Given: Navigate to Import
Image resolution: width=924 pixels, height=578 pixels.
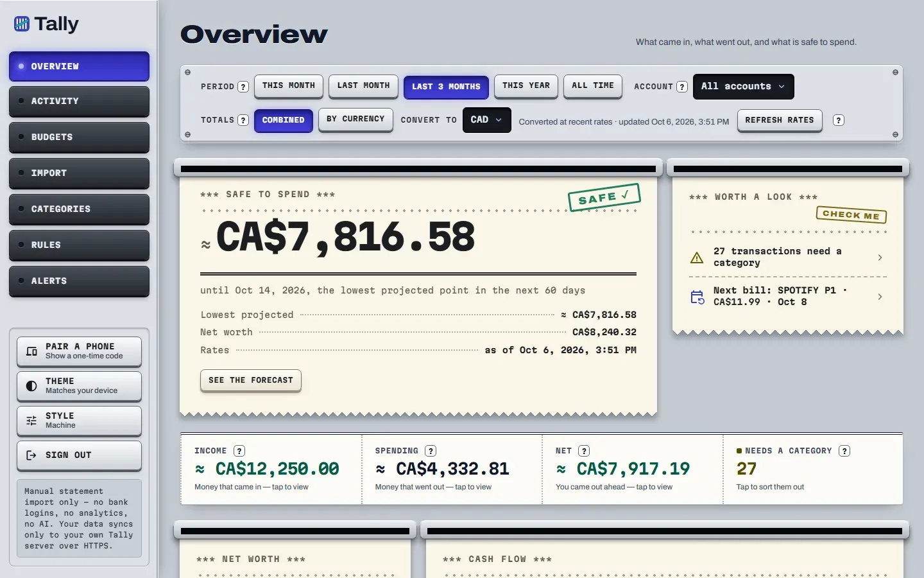Looking at the screenshot, I should pos(79,173).
